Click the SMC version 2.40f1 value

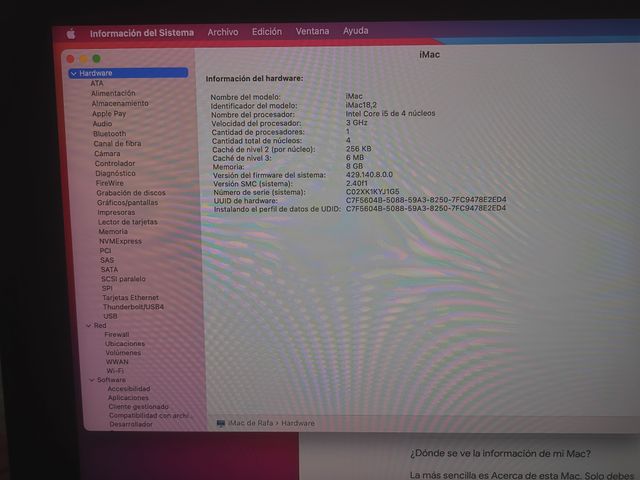tap(356, 183)
